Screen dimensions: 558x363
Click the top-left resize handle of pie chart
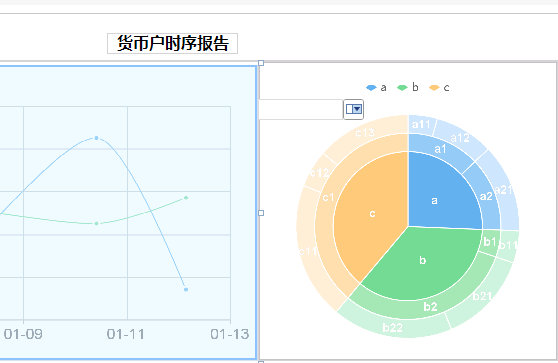(261, 63)
